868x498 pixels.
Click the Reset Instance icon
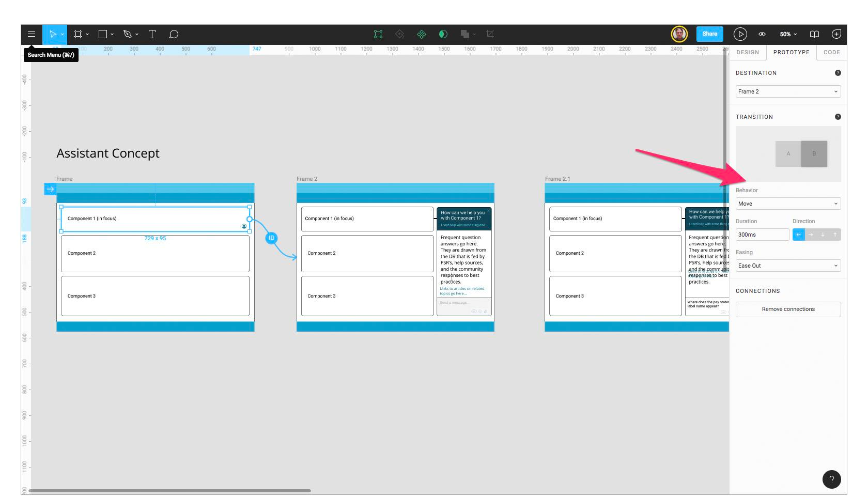tap(399, 34)
